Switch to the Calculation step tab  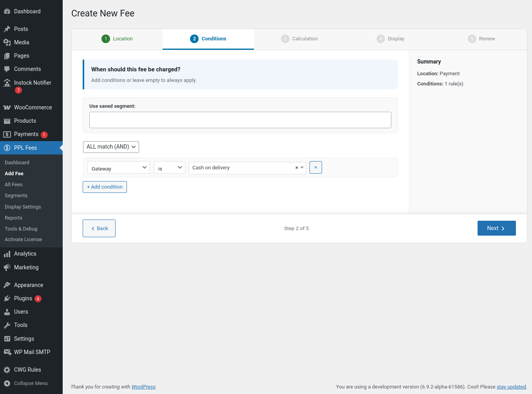(299, 39)
